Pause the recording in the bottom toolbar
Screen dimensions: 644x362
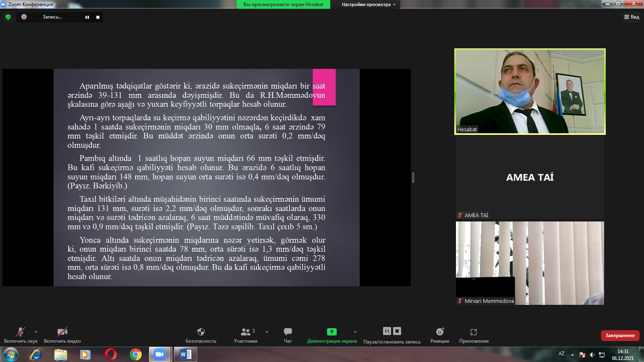(x=387, y=331)
